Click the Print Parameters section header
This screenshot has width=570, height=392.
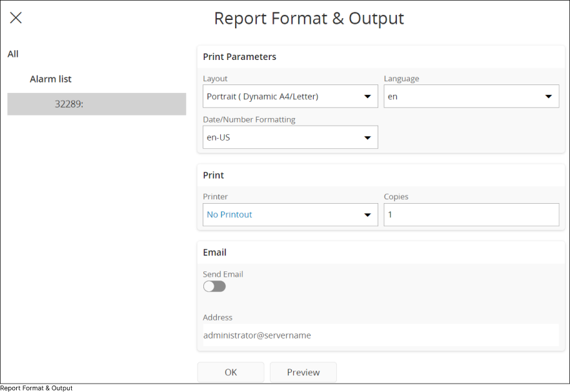coord(239,57)
